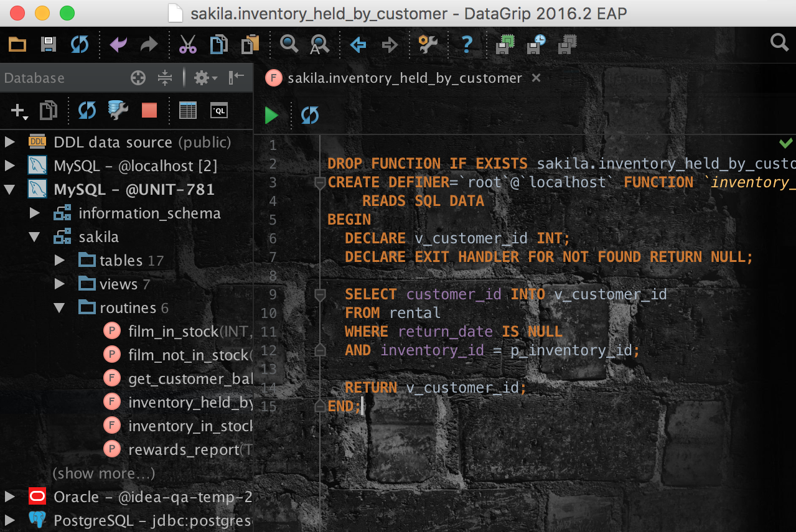This screenshot has width=796, height=532.
Task: Click the Redo arrow icon
Action: click(x=149, y=44)
